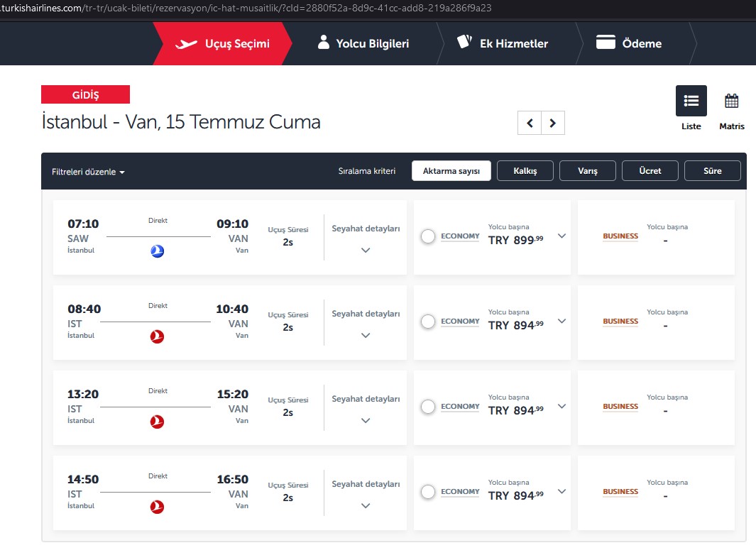The height and width of the screenshot is (560, 756).
Task: Expand Economy fare chevron for 13:20 flight
Action: [x=561, y=406]
